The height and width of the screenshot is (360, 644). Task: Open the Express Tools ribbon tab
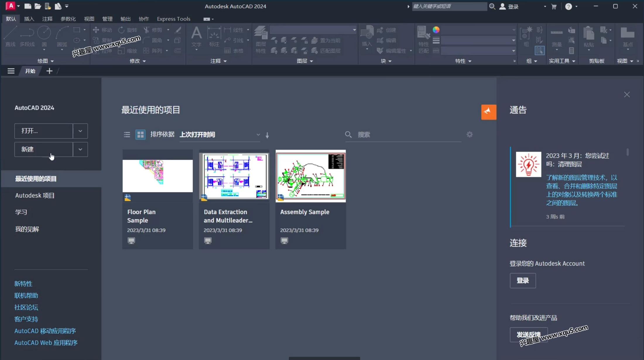174,19
